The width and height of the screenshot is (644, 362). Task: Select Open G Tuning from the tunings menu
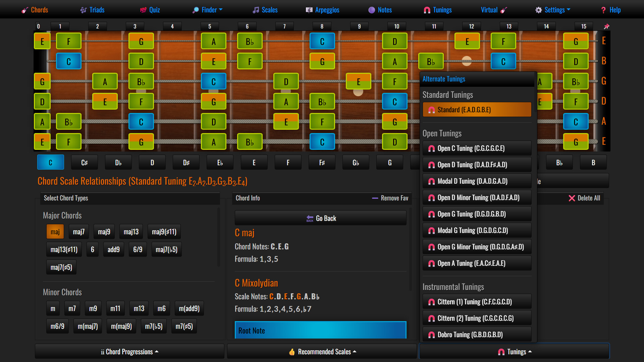click(477, 214)
